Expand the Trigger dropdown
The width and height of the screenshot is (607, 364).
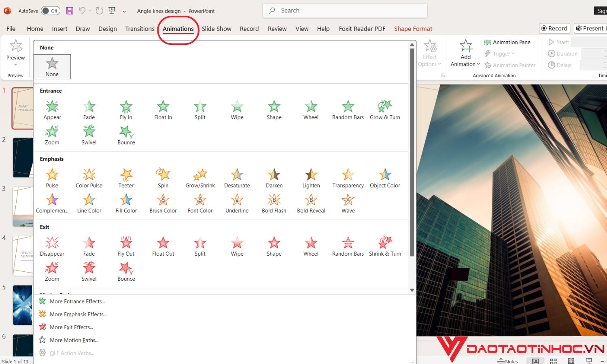pos(500,53)
